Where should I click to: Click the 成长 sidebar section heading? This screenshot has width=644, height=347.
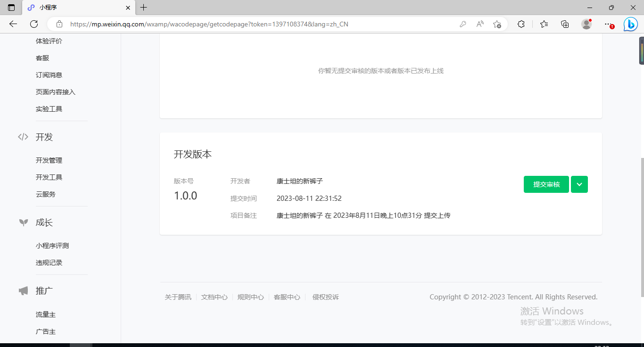[44, 223]
